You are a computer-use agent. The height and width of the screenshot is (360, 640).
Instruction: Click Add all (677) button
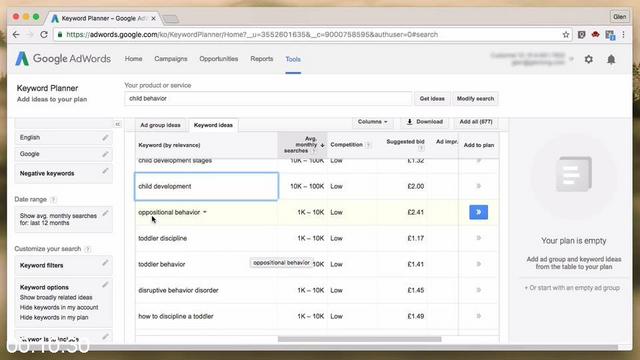pyautogui.click(x=476, y=122)
